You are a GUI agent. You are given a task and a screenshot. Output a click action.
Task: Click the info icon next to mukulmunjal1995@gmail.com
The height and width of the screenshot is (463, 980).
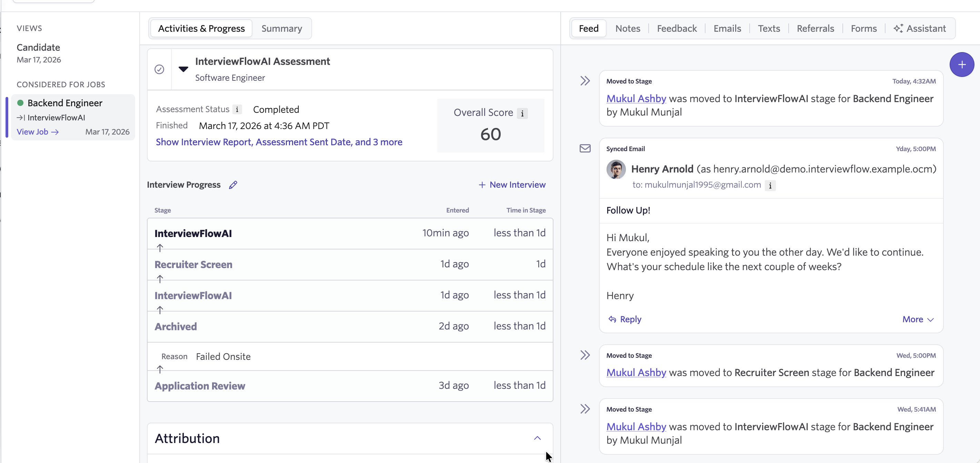770,185
